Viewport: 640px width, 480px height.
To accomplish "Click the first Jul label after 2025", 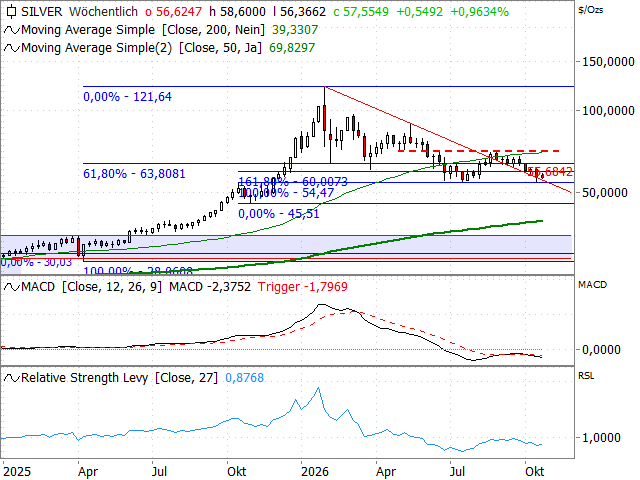I will (159, 472).
